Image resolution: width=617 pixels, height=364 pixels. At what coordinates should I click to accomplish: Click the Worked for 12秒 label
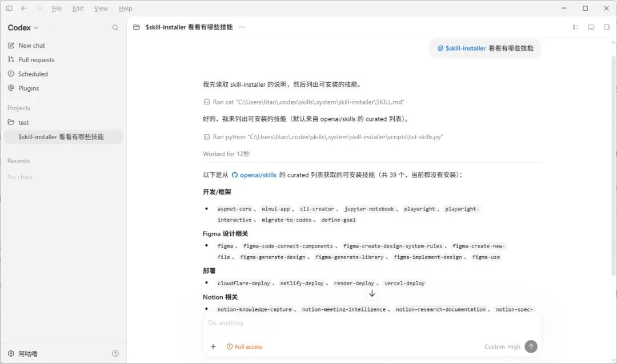coord(226,154)
